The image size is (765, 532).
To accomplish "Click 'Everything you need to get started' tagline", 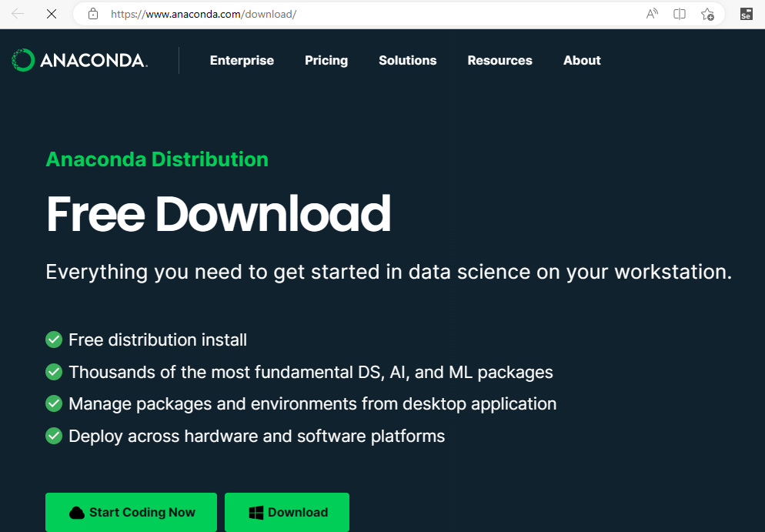I will [389, 272].
